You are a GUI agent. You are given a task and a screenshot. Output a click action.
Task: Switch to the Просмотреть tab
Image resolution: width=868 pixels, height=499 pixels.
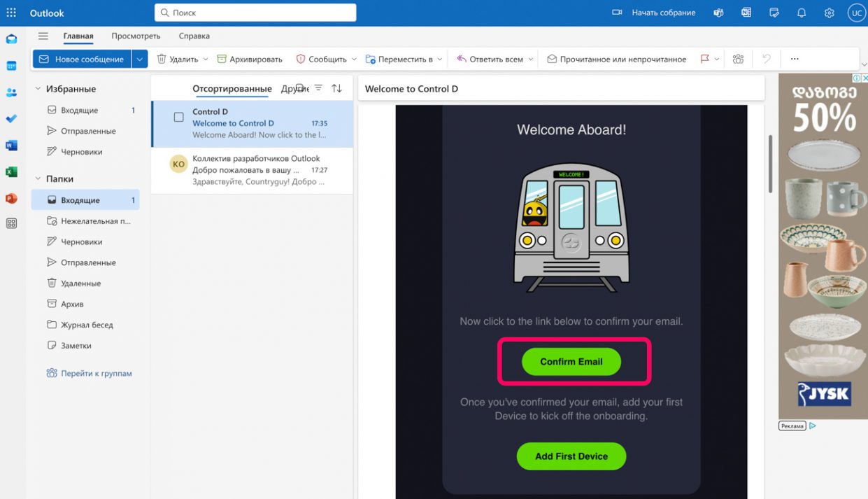(136, 36)
